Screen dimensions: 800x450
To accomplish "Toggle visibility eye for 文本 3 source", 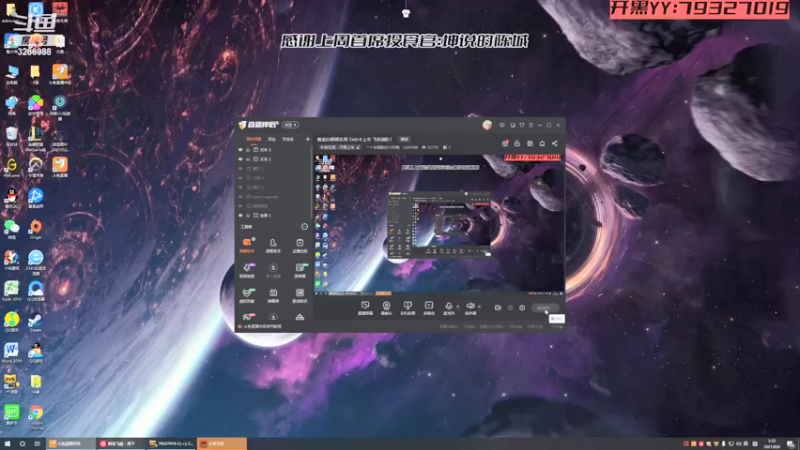I will pyautogui.click(x=240, y=150).
